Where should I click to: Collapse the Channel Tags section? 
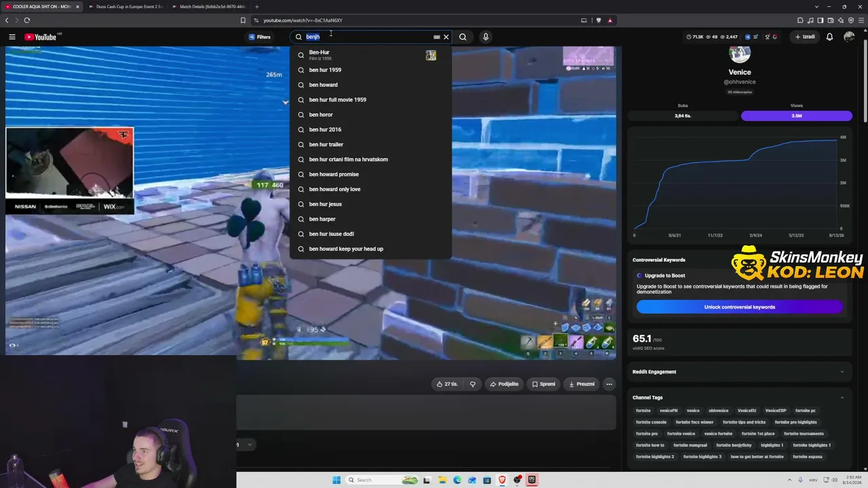[x=739, y=397]
